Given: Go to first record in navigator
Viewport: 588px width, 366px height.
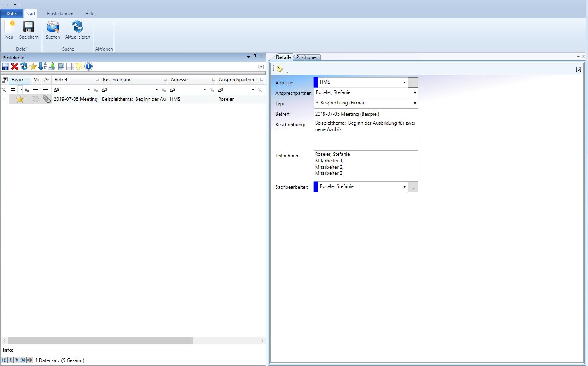Looking at the screenshot, I should tap(4, 360).
